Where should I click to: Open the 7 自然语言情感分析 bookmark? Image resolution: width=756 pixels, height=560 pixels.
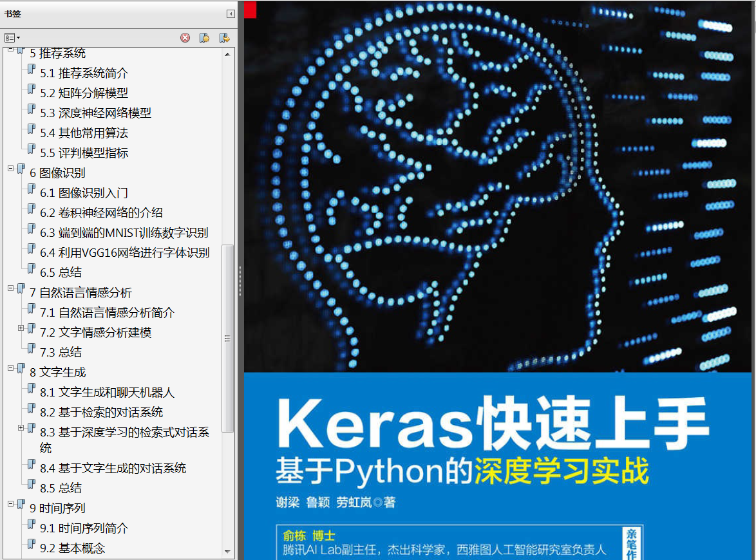(x=80, y=293)
